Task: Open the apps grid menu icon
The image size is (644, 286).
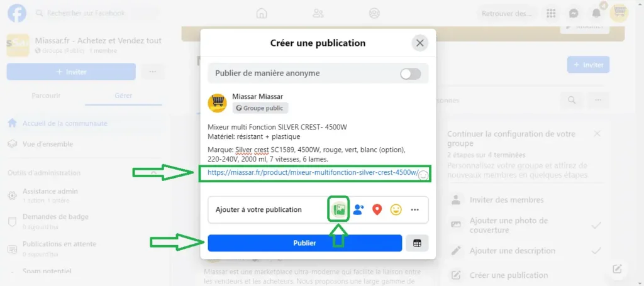Action: tap(551, 13)
